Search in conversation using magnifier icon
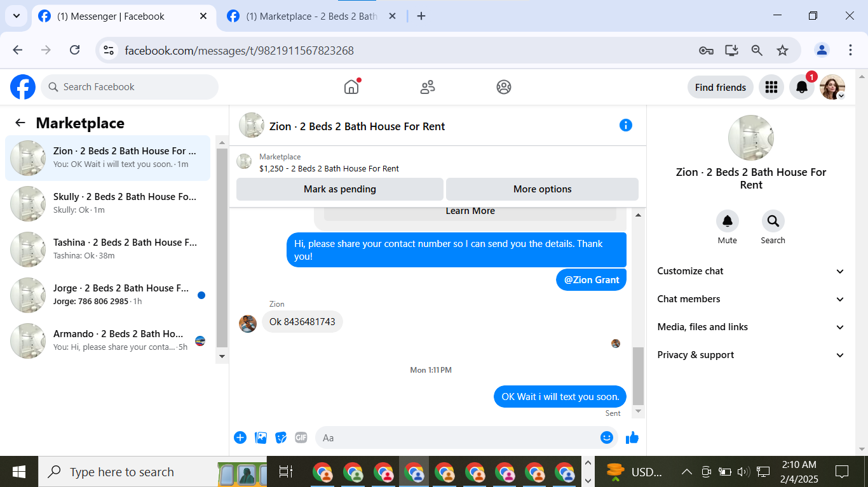Viewport: 868px width, 487px height. click(773, 221)
